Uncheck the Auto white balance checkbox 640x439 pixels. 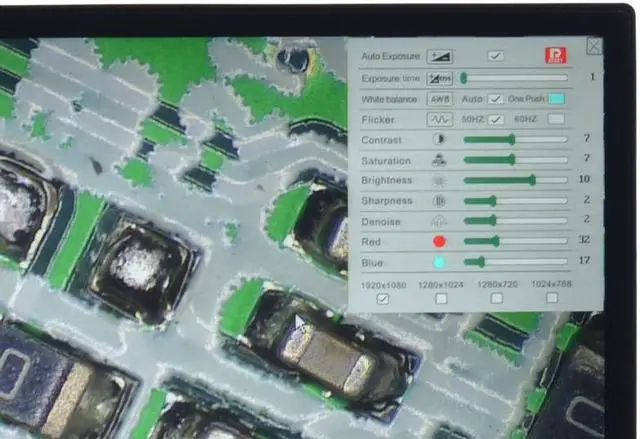click(495, 99)
